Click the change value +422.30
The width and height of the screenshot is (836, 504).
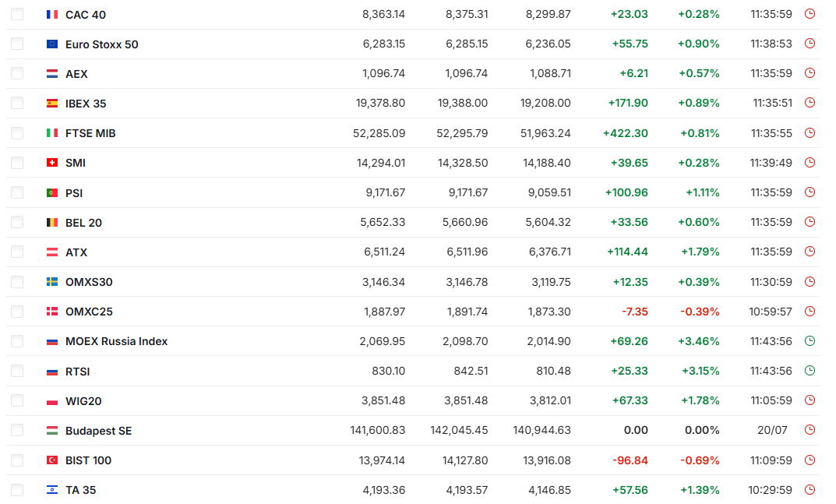tap(626, 133)
